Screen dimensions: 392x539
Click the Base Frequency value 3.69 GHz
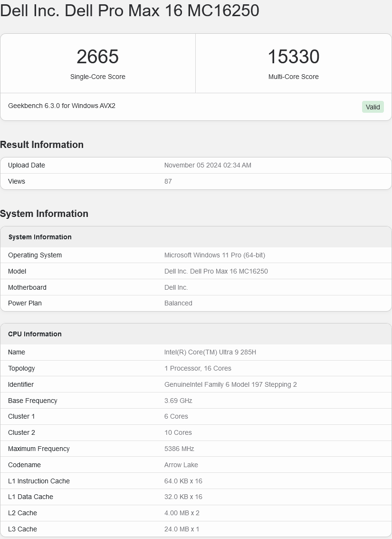178,401
